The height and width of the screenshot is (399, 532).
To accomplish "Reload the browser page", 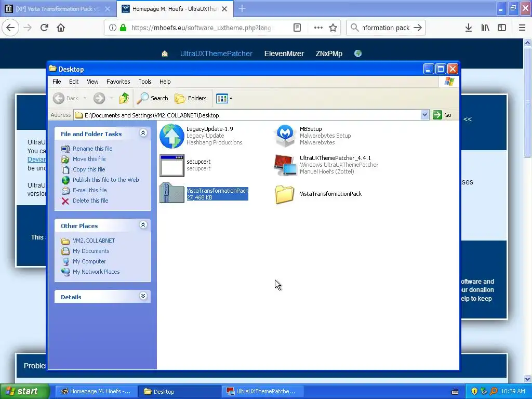I will [44, 28].
